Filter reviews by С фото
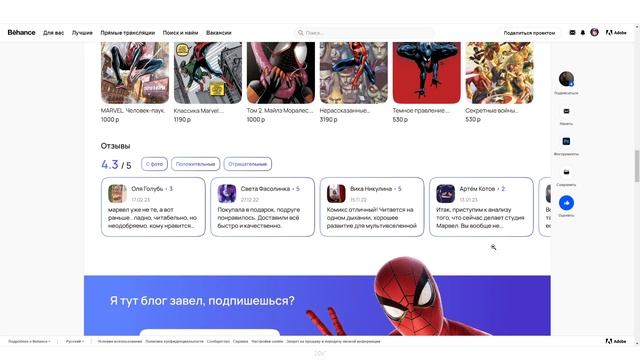 [x=154, y=164]
